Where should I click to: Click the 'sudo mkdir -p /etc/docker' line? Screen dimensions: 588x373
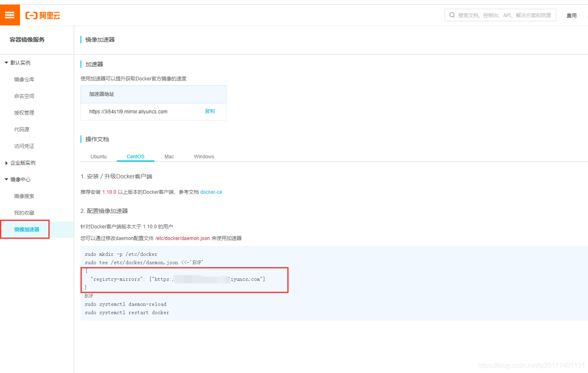tap(121, 254)
